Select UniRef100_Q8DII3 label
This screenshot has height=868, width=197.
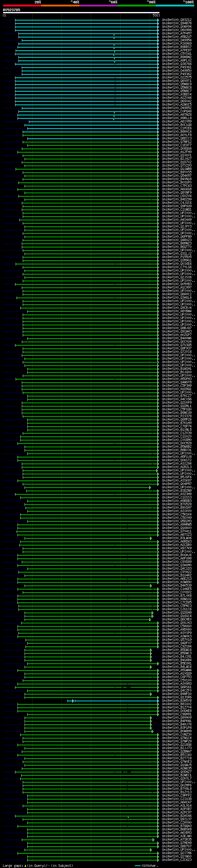(177, 139)
